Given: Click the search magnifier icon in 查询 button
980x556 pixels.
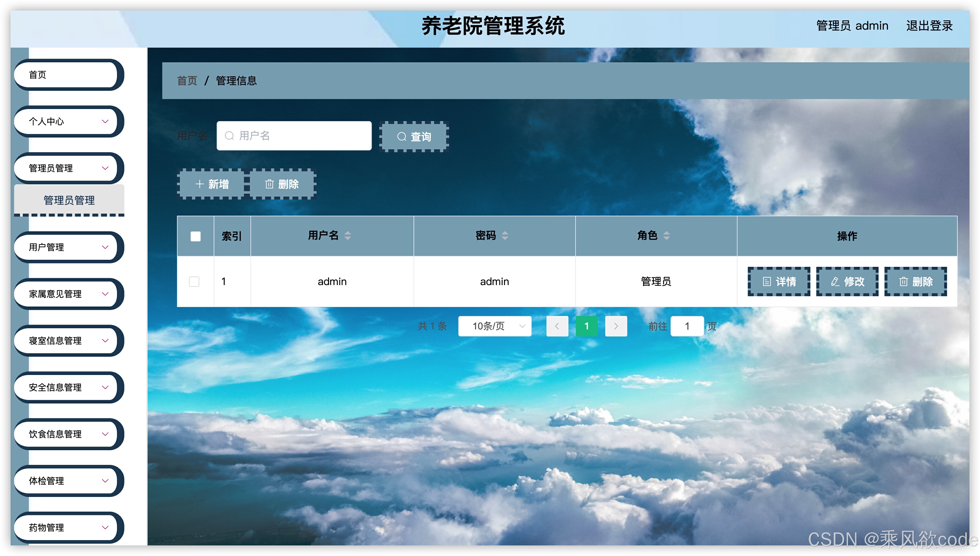Looking at the screenshot, I should click(402, 136).
